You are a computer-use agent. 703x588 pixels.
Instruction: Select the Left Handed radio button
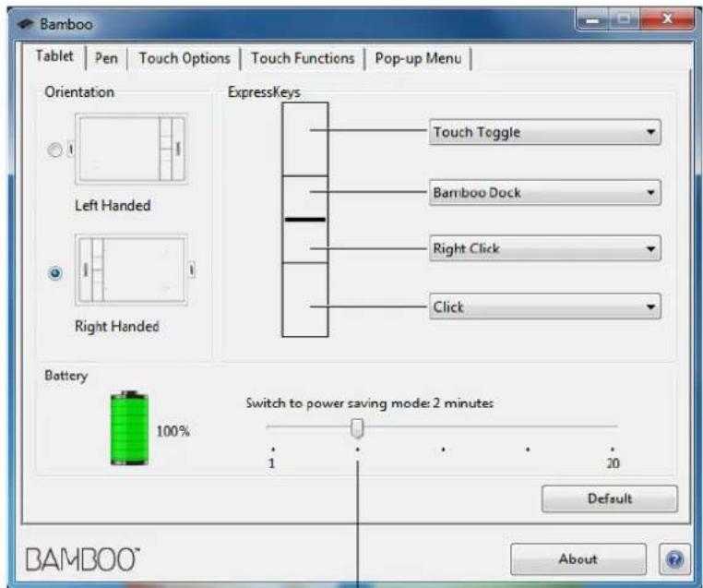[x=54, y=150]
